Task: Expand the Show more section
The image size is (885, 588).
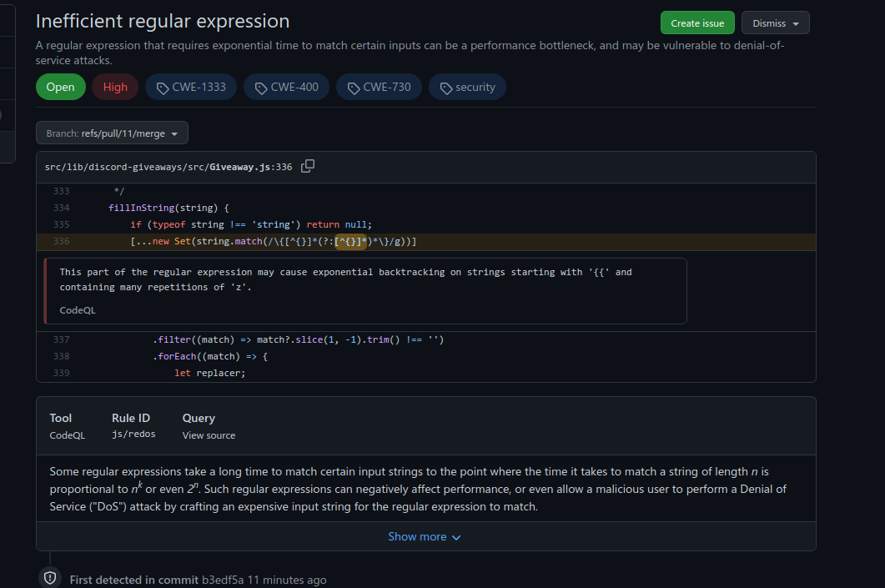Action: click(425, 536)
